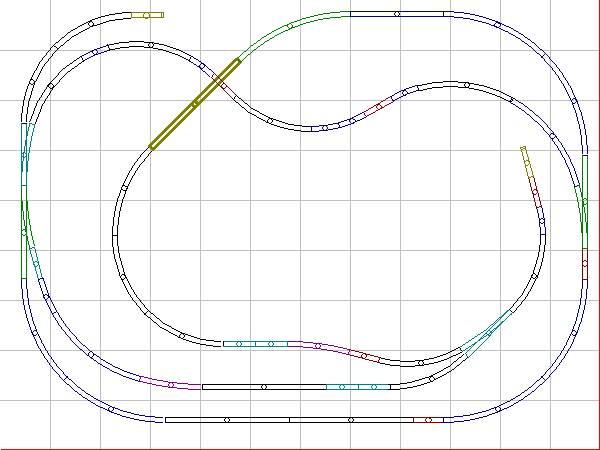Select the dark blue straight track along the top

pyautogui.click(x=397, y=14)
